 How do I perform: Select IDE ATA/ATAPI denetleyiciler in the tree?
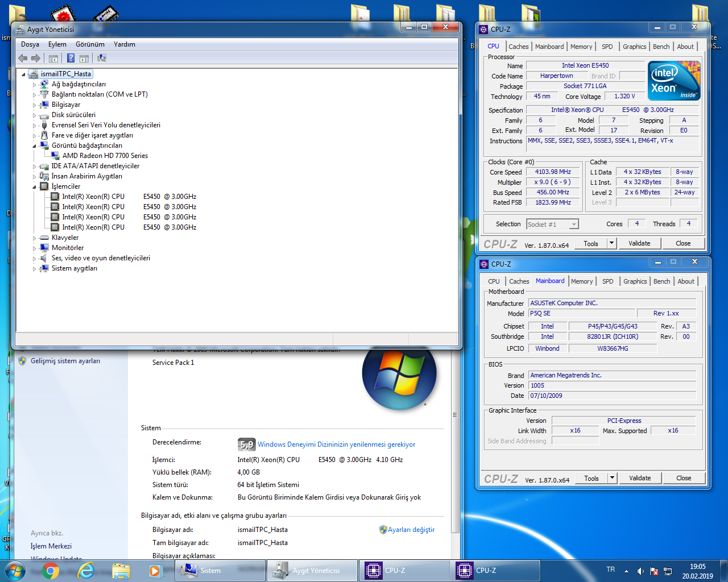[96, 166]
